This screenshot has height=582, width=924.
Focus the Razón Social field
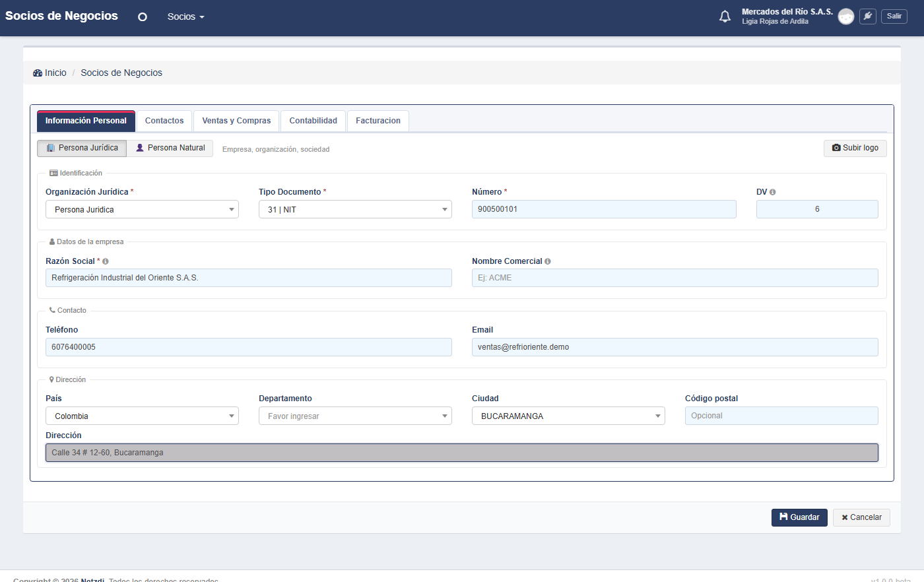pyautogui.click(x=249, y=278)
